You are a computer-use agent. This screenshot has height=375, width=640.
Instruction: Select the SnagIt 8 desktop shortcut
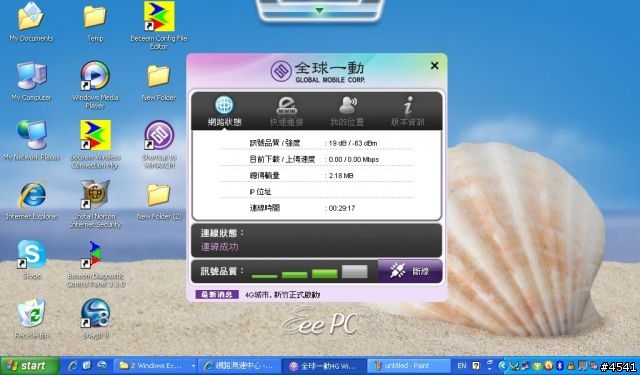[x=95, y=319]
